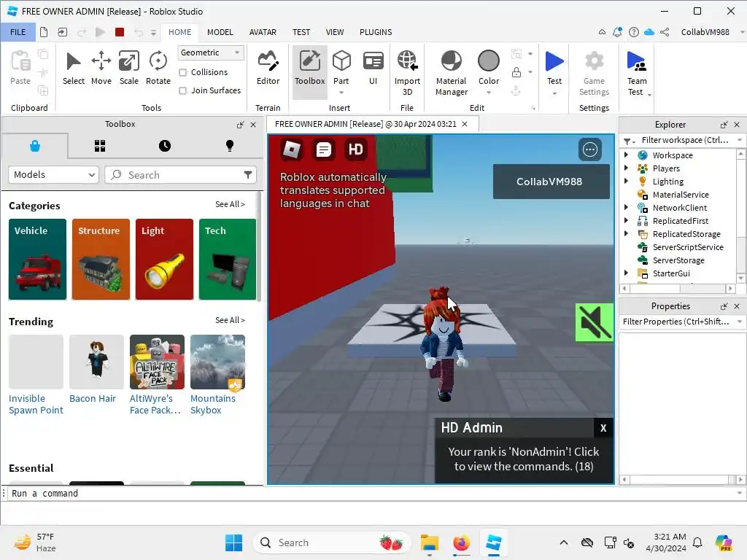Close the HD Admin notification with X
The image size is (747, 560).
(603, 428)
